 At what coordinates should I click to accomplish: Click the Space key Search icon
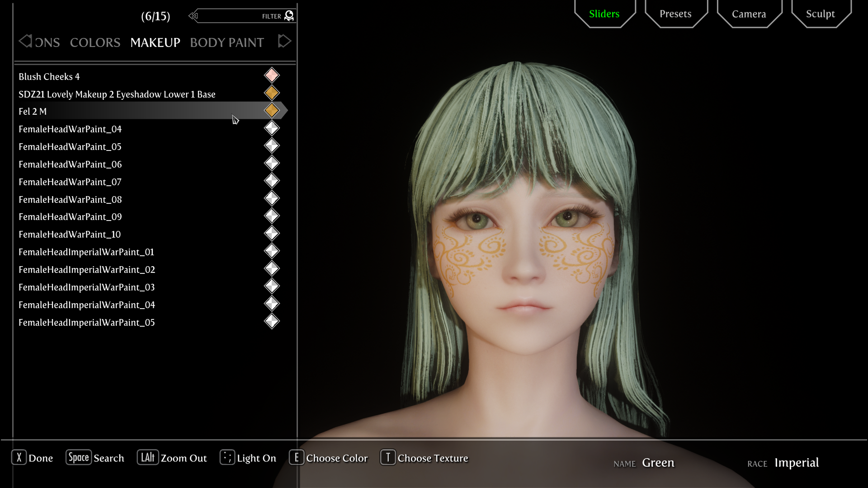point(79,458)
